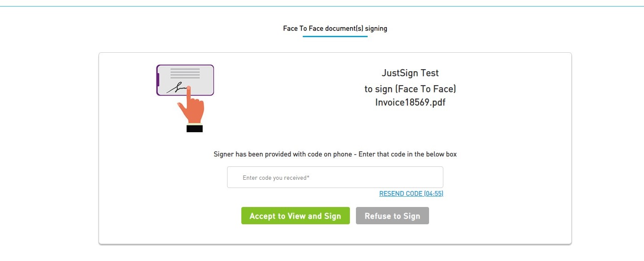This screenshot has width=644, height=261.
Task: Click the handwritten signature scribble on tablet
Action: click(x=177, y=89)
